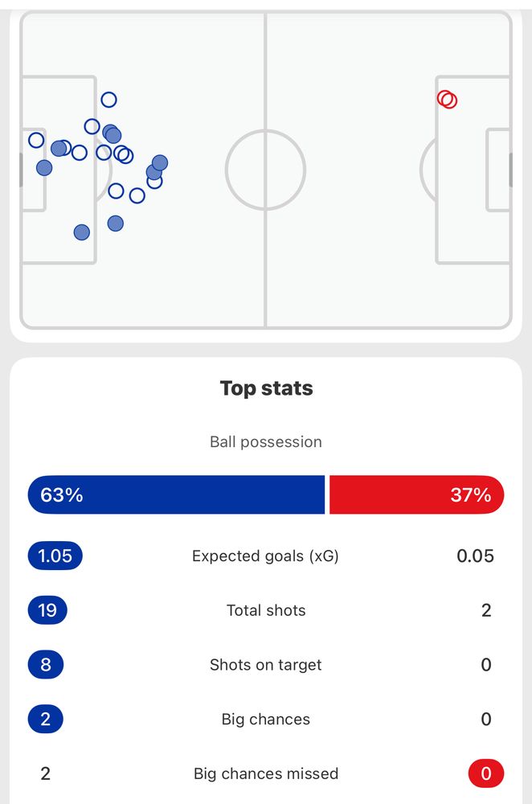The height and width of the screenshot is (804, 532).
Task: Select the lowest filled blue shot marker in the box
Action: pyautogui.click(x=81, y=232)
